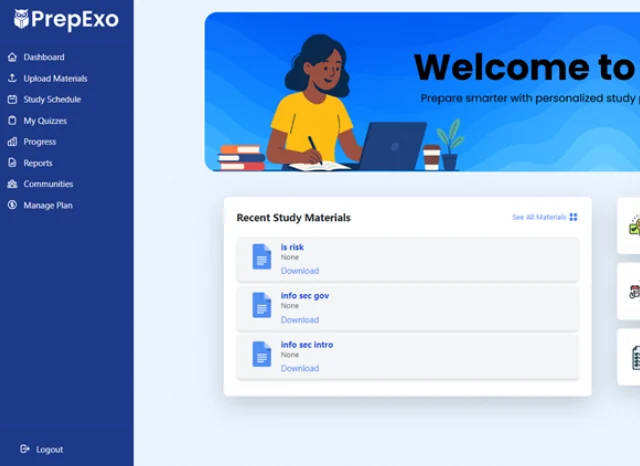Screen dimensions: 640x466
Task: Click the Dashboard home icon
Action: (12, 57)
